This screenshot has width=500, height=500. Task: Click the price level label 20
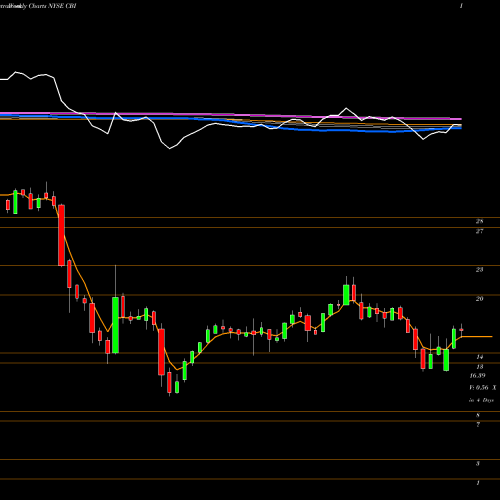tap(479, 299)
